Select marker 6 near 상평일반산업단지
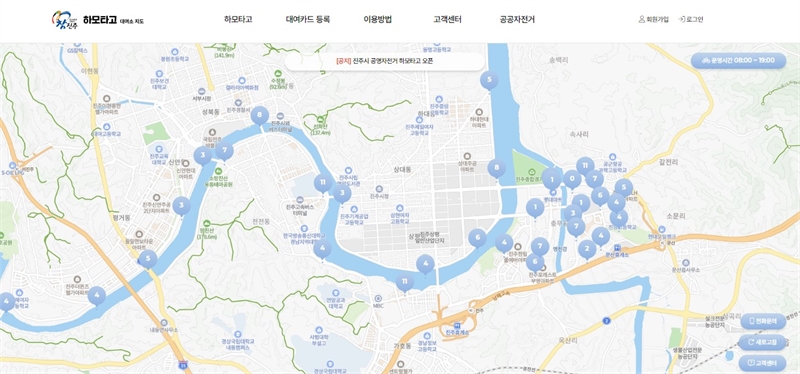This screenshot has height=374, width=800. click(x=478, y=238)
